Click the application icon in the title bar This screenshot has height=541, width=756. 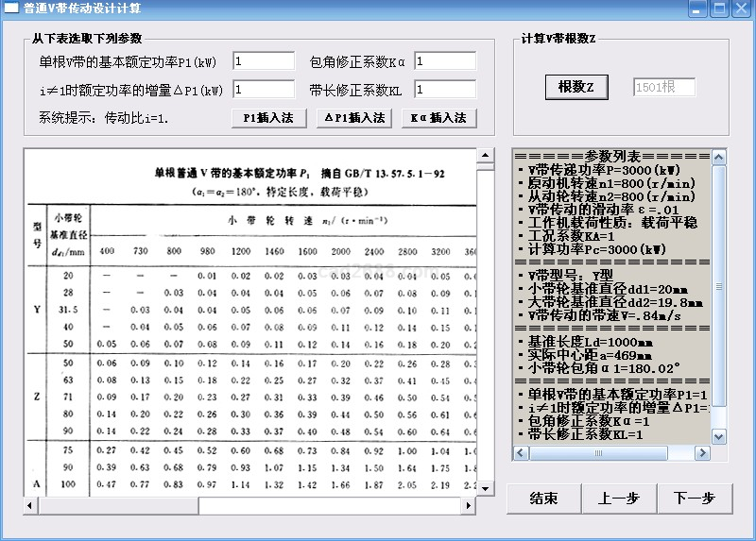11,8
